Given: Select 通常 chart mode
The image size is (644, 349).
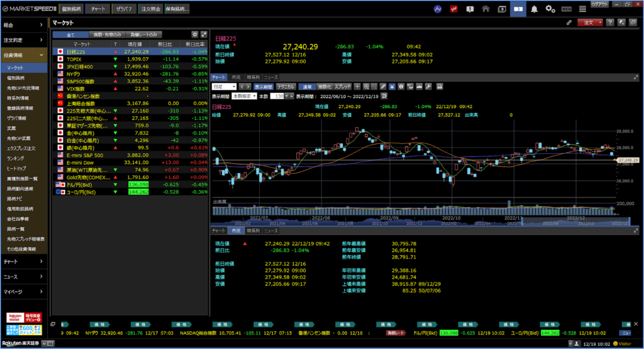Looking at the screenshot, I should pyautogui.click(x=307, y=87).
